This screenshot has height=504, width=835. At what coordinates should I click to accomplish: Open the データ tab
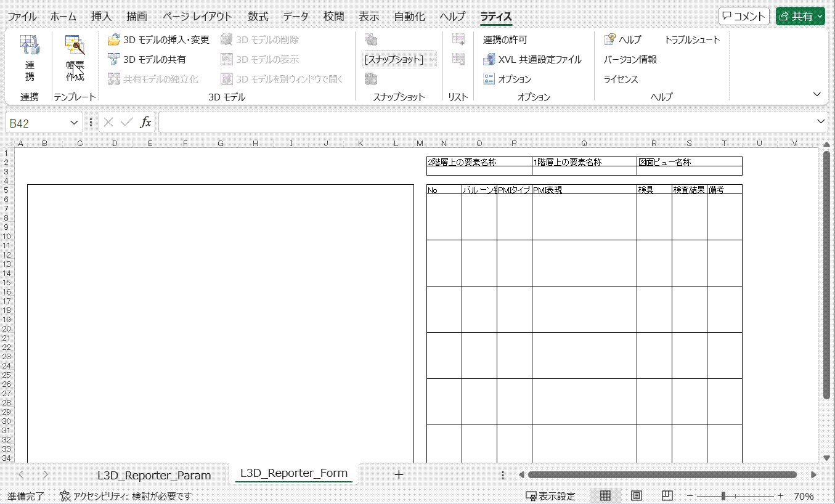click(x=296, y=17)
